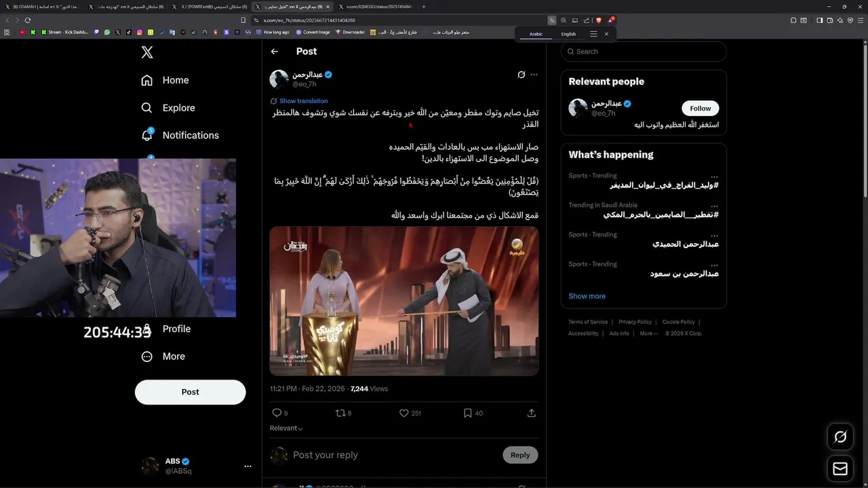
Task: Open a new browser tab
Action: (x=424, y=7)
